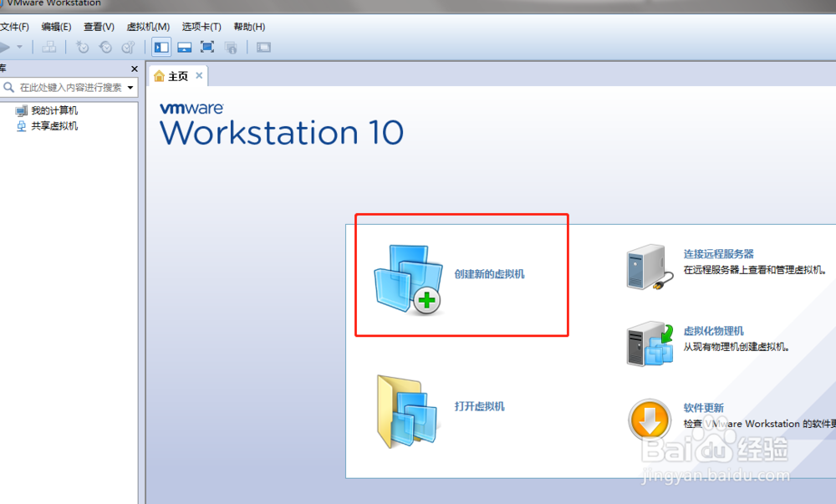Click the 从现有物理机创建虚拟机 description text
836x504 pixels.
point(736,347)
